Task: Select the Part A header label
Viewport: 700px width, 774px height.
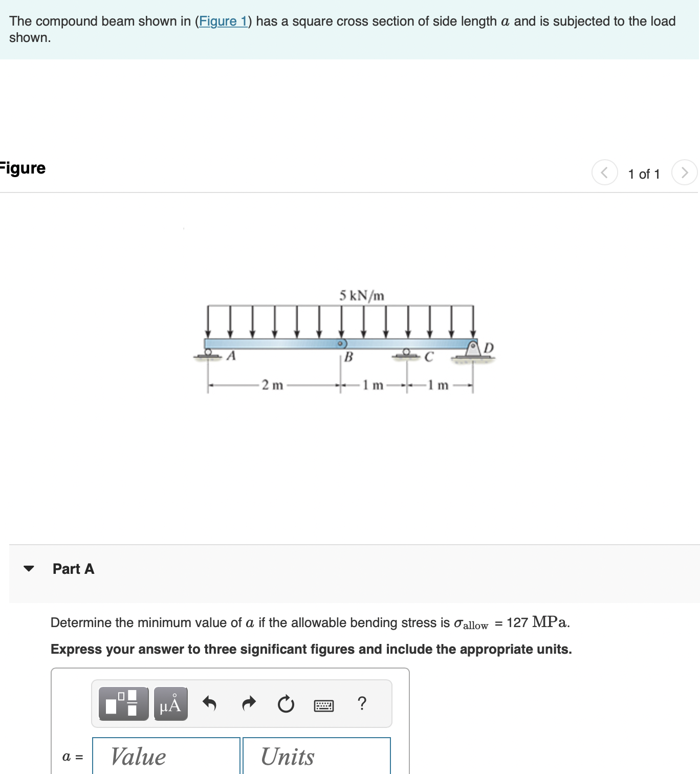Action: click(73, 568)
